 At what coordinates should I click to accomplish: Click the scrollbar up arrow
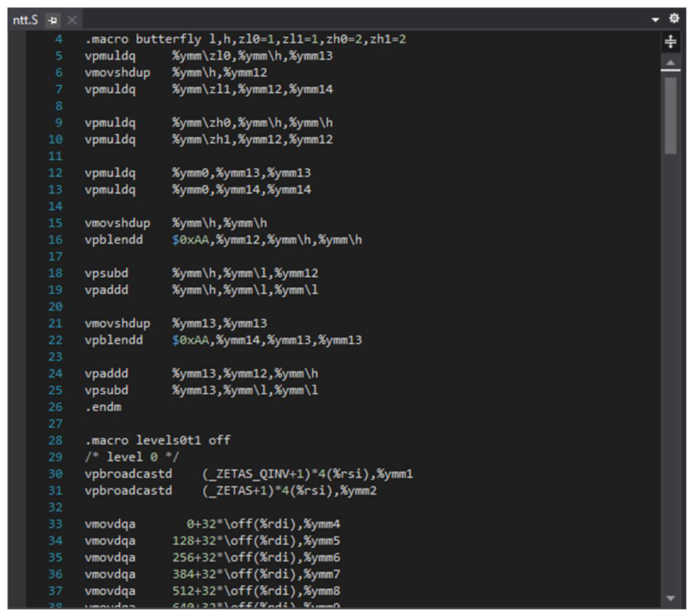coord(671,63)
